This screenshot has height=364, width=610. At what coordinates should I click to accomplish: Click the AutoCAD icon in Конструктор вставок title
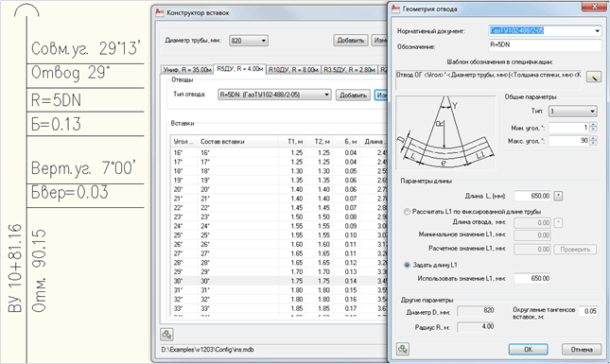click(160, 12)
